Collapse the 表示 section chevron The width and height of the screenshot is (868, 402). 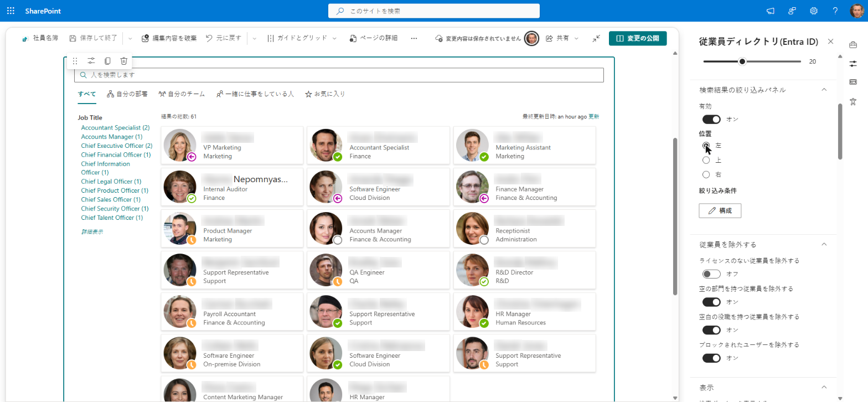click(824, 387)
